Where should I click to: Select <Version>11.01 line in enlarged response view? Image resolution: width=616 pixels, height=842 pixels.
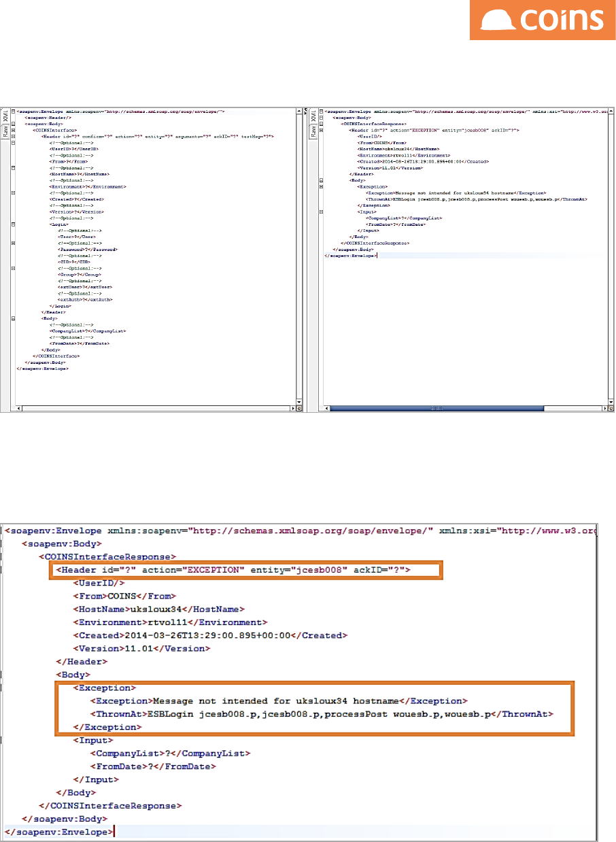pos(141,649)
